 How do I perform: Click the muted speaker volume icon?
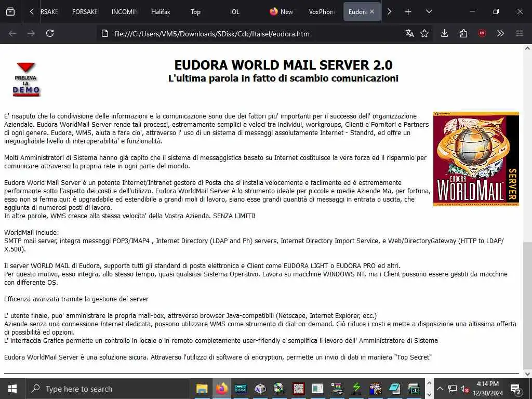pyautogui.click(x=464, y=389)
